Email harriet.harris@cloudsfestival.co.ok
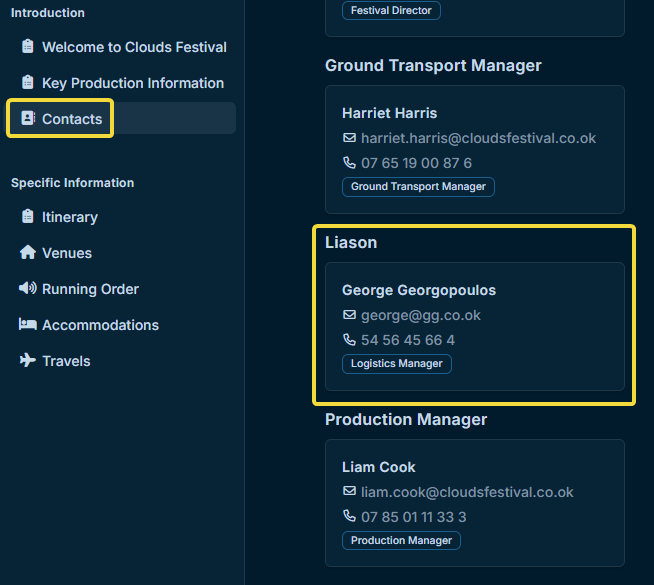The width and height of the screenshot is (654, 585). click(478, 138)
